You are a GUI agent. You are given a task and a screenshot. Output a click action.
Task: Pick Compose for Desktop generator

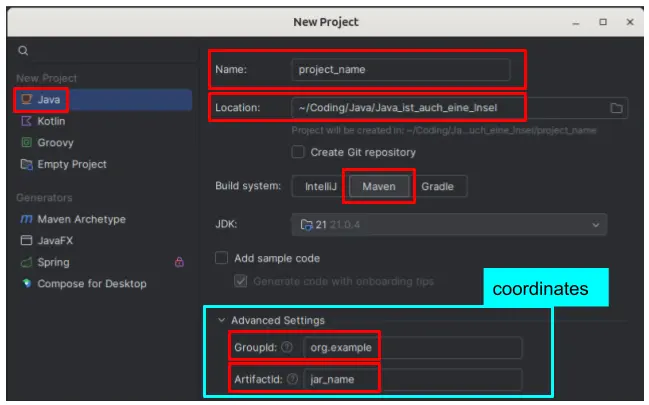click(x=90, y=284)
